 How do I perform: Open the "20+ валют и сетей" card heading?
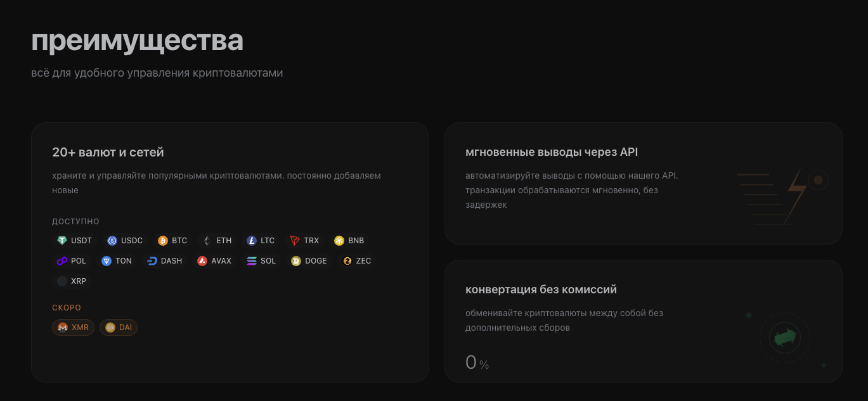108,152
